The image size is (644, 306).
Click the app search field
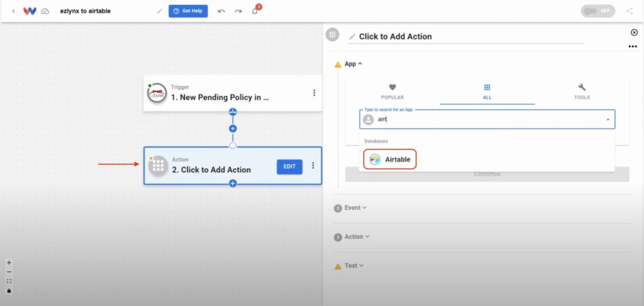(487, 119)
